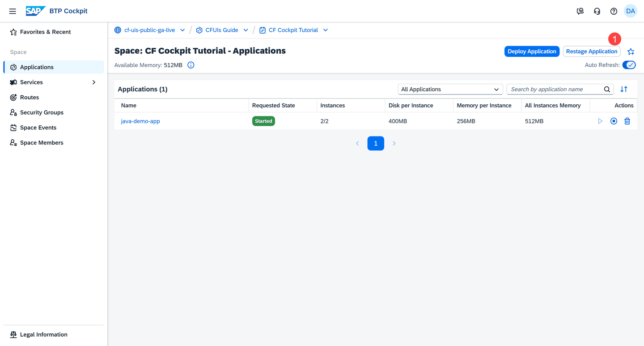Click the Legal Information scales icon
Viewport: 644px width, 346px height.
(13, 334)
